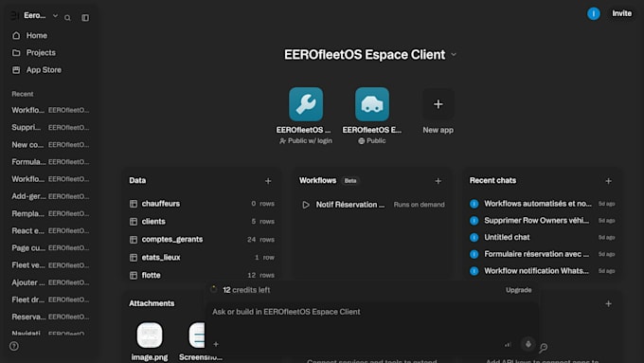This screenshot has height=363, width=644.
Task: Open recent item Add-ger...
Action: coord(50,196)
